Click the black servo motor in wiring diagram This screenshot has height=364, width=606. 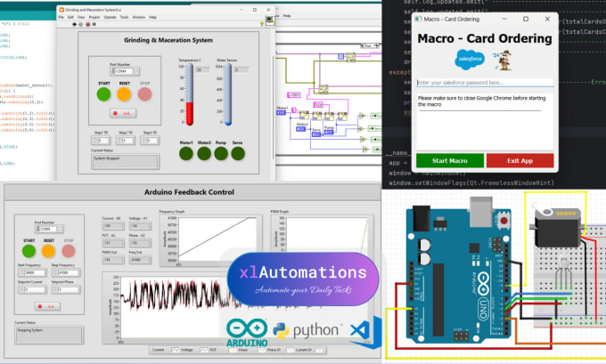(x=558, y=227)
